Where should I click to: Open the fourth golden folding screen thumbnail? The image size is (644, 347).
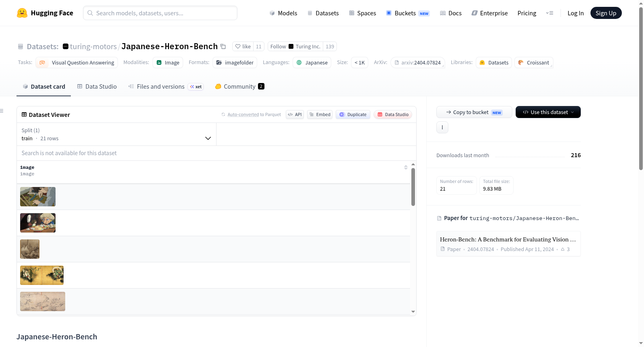(x=42, y=275)
